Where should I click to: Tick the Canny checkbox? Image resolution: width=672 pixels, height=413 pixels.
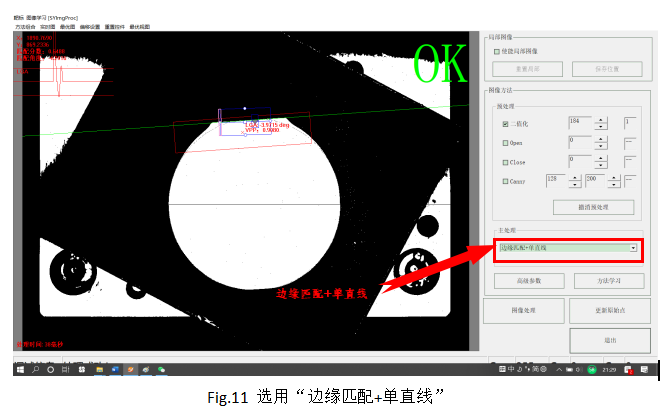[x=505, y=181]
